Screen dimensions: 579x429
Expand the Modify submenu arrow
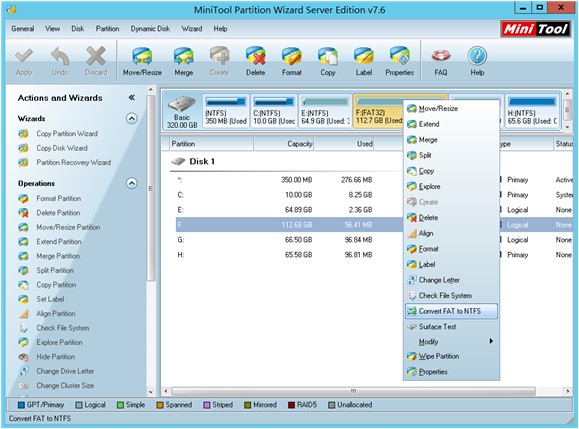(491, 341)
